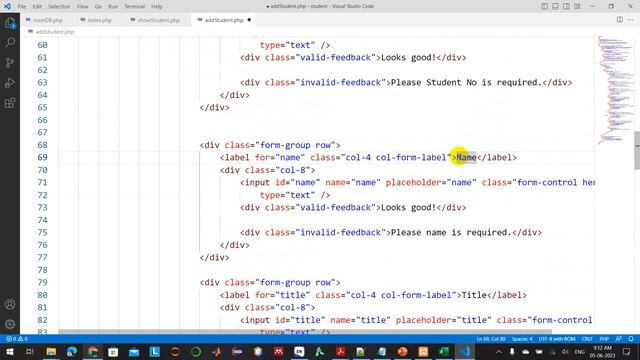Screen dimensions: 640x360
Task: Open the Edit menu
Action: click(37, 7)
